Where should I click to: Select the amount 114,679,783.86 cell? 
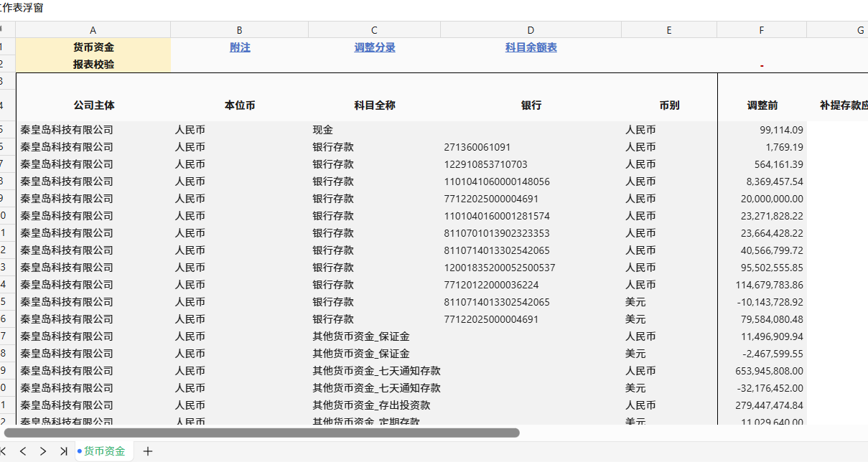[762, 285]
